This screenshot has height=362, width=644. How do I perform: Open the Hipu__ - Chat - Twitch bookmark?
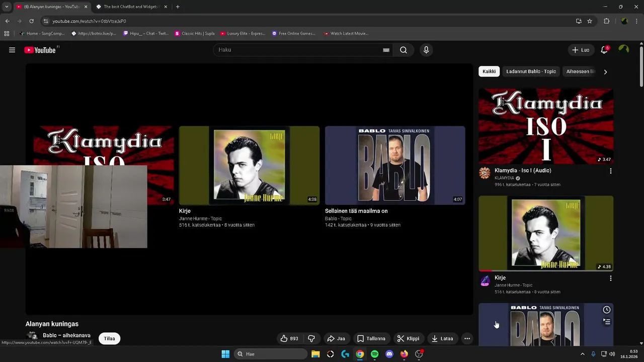146,34
